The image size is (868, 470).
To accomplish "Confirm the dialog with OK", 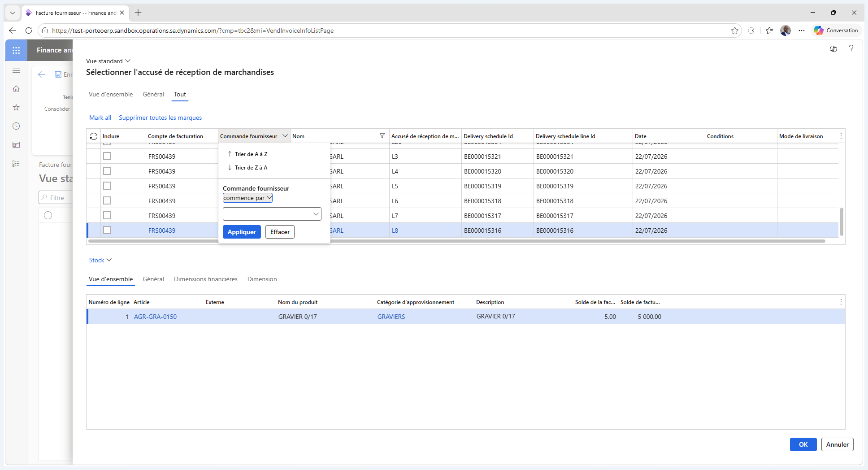I will coord(803,444).
